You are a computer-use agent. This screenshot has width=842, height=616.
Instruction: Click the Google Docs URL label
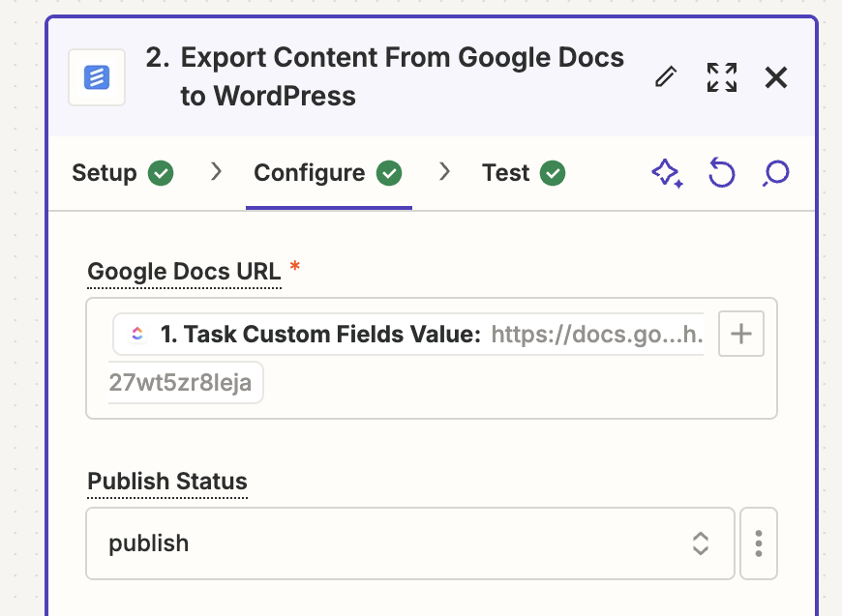coord(184,273)
